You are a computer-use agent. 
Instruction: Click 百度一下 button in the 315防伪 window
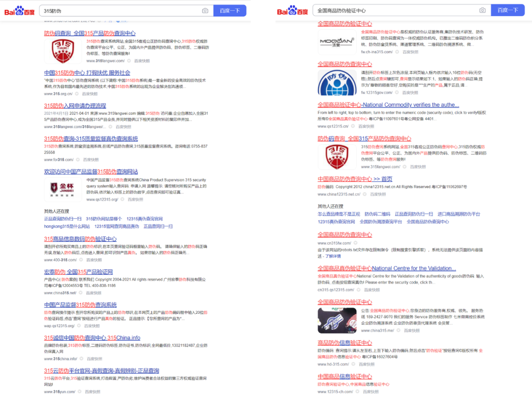coord(230,11)
